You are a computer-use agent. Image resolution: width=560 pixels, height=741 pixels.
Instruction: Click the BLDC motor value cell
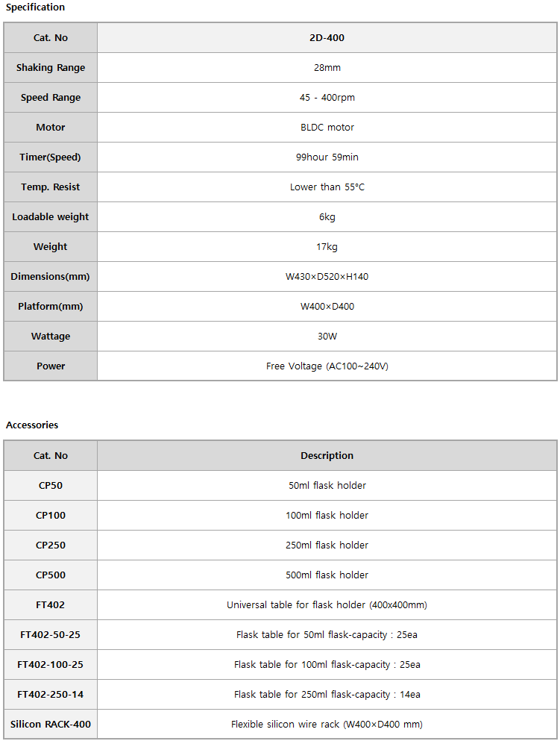[x=327, y=128]
